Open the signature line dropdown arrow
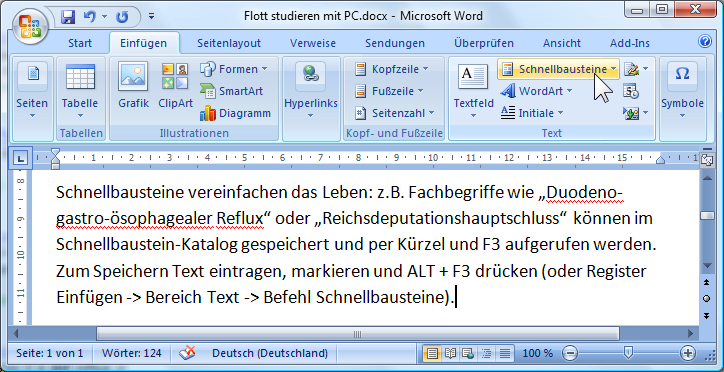 (646, 69)
